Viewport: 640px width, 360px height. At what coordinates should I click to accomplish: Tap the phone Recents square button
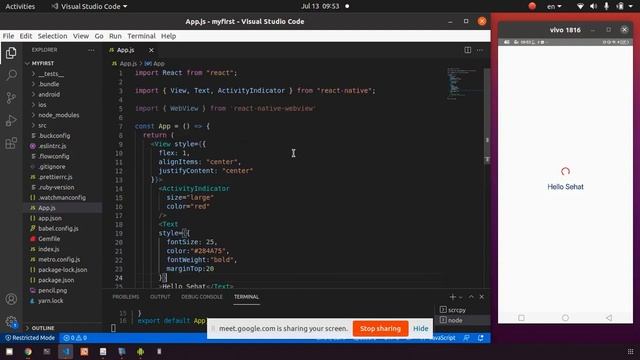tap(521, 318)
